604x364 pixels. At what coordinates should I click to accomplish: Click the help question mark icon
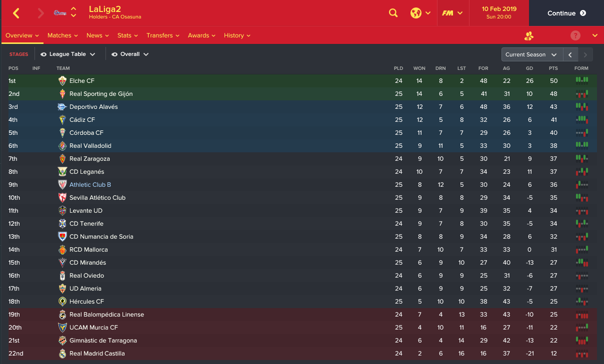575,35
